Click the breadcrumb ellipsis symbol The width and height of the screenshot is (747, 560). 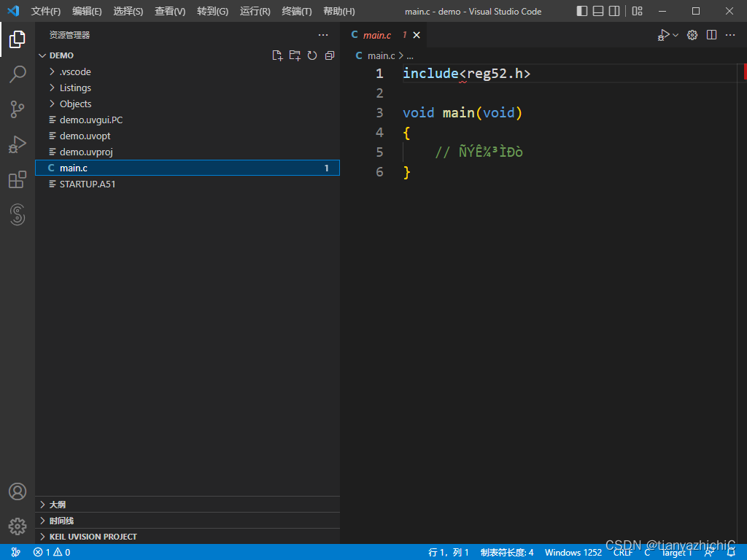[410, 56]
